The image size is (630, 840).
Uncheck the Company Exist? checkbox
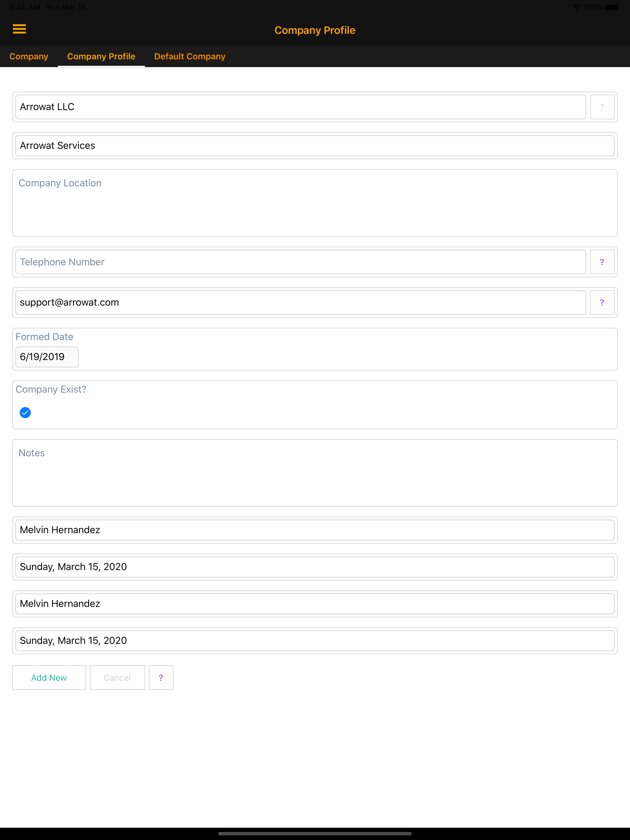[25, 413]
